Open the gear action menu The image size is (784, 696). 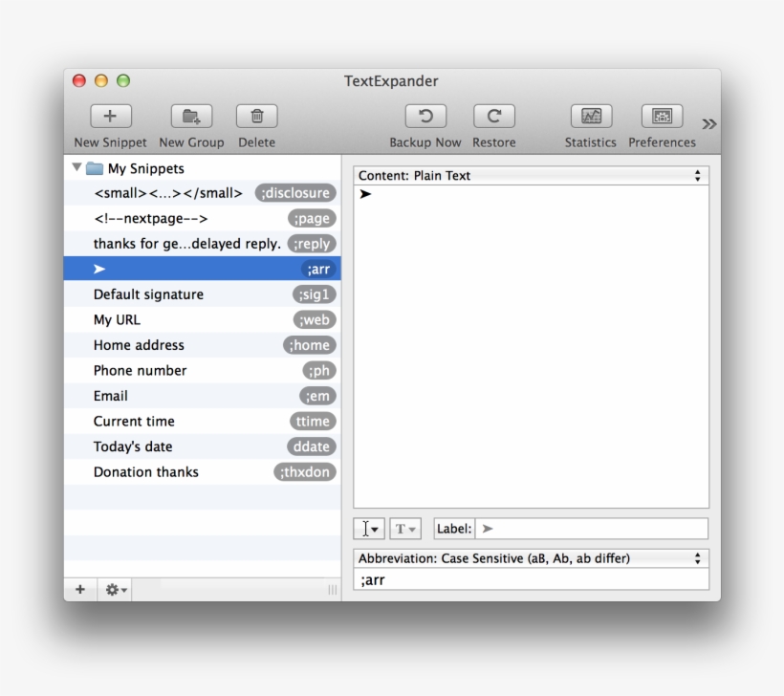(x=114, y=589)
